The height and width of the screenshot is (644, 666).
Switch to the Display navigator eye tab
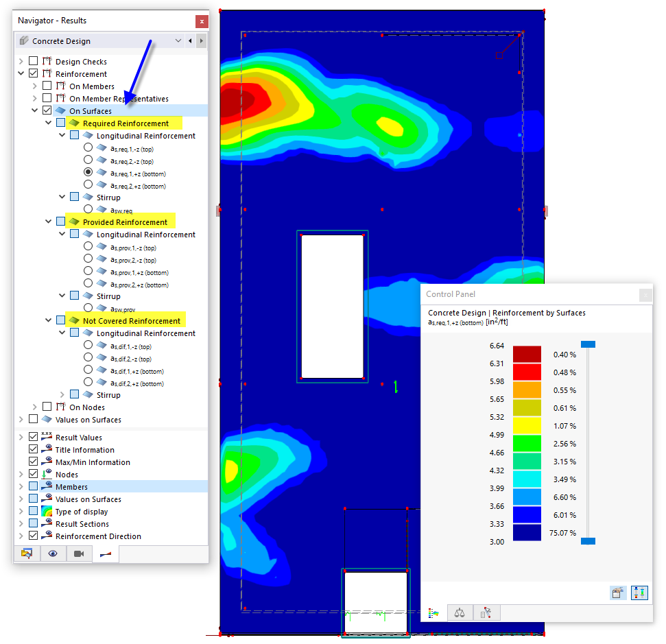coord(53,553)
